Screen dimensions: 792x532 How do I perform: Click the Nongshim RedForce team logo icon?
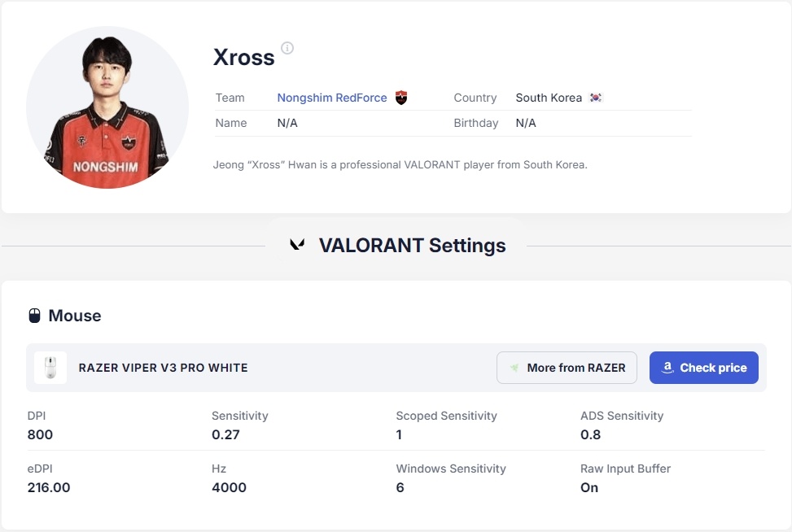400,98
